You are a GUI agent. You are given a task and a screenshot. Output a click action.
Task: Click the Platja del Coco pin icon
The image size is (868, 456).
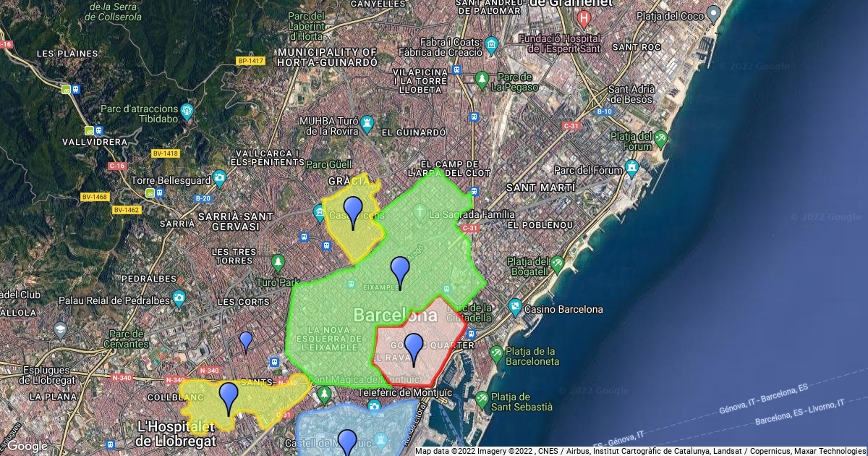pyautogui.click(x=714, y=14)
